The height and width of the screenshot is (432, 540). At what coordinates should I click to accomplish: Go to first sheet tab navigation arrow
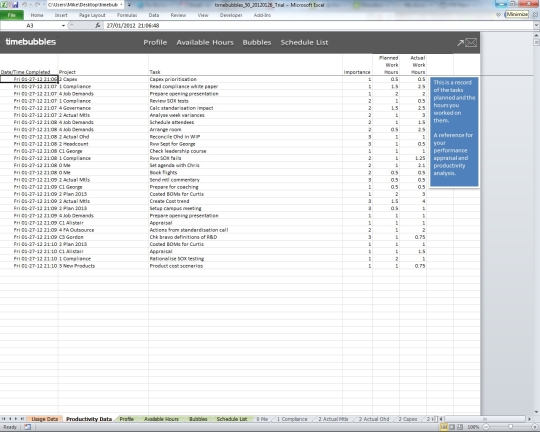click(x=4, y=419)
